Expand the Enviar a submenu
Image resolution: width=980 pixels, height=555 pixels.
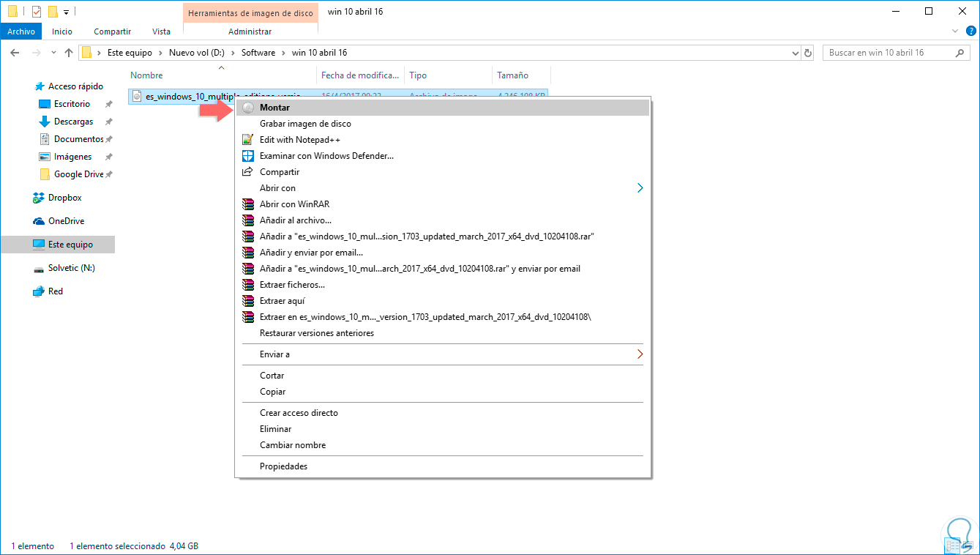click(x=443, y=354)
